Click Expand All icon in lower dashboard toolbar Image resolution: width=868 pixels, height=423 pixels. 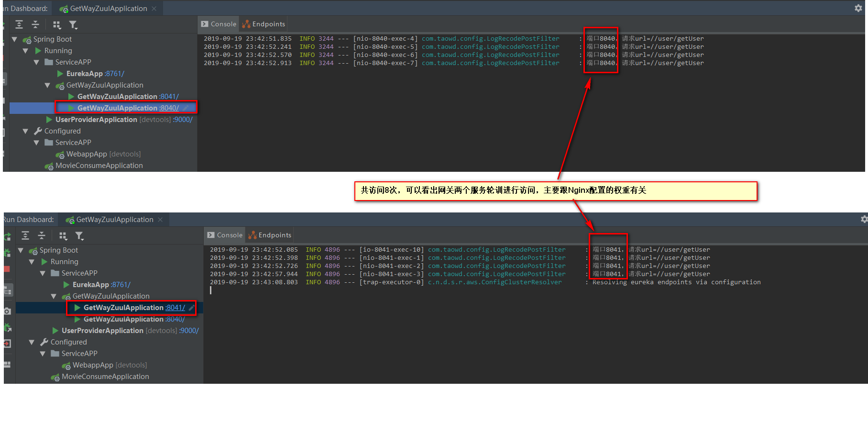click(25, 235)
